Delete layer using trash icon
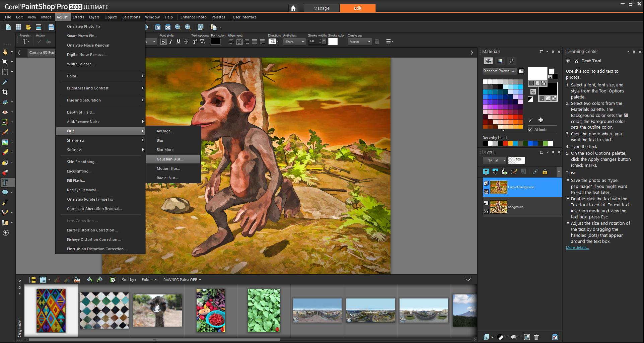The width and height of the screenshot is (644, 343). tap(536, 337)
